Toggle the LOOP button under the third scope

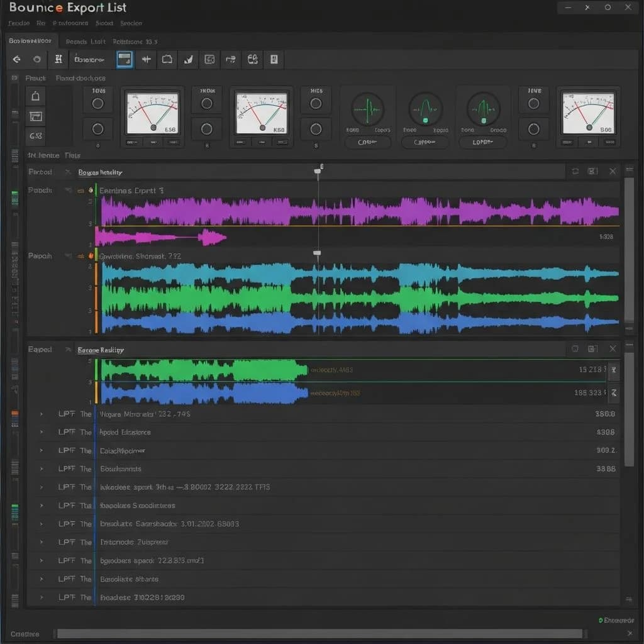point(483,143)
